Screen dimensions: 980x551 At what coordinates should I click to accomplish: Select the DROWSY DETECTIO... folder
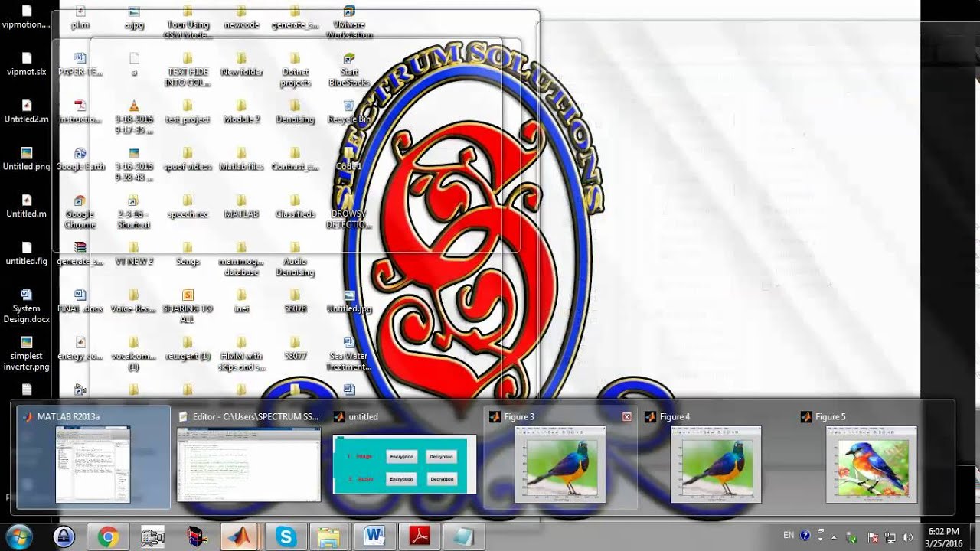[x=349, y=210]
